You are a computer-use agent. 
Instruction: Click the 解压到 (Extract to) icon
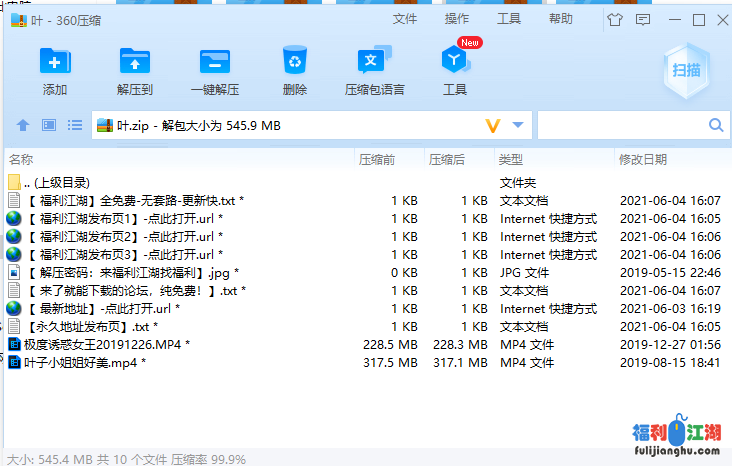tap(134, 62)
